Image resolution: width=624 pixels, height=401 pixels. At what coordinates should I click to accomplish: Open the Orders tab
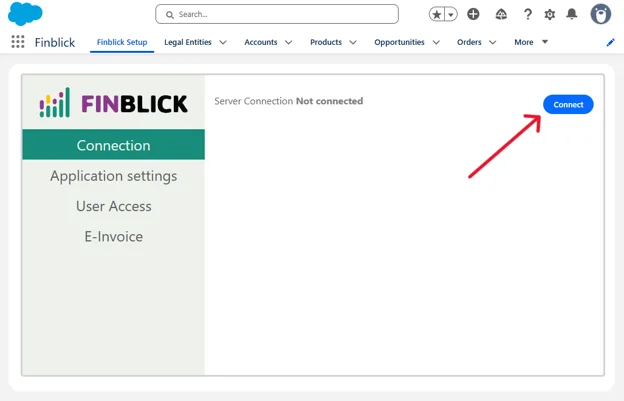(x=469, y=42)
